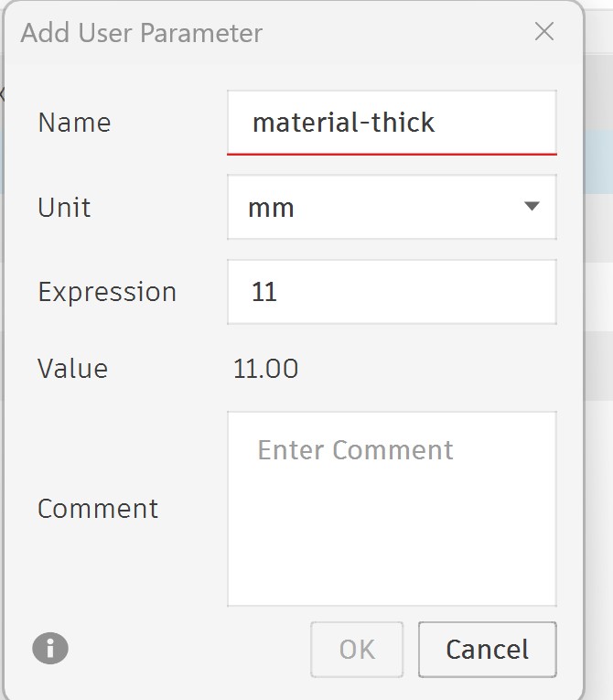Select the mm text in Unit box
613x700 pixels.
tap(271, 208)
